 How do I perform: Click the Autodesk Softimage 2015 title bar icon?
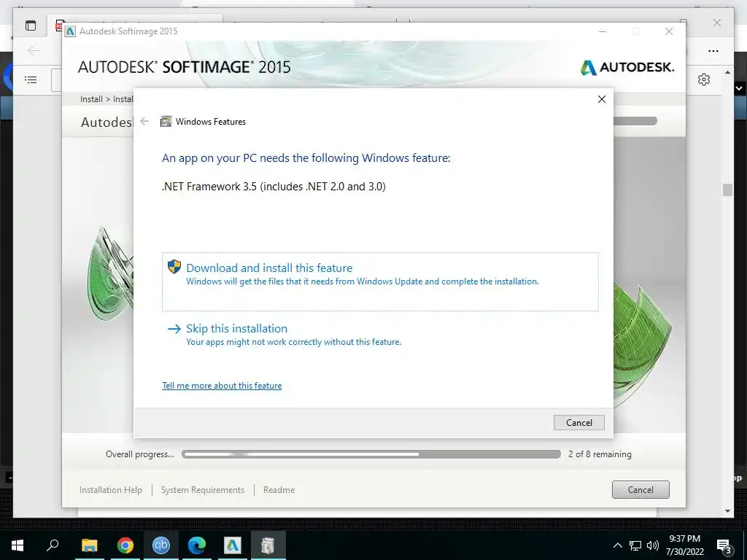[71, 31]
